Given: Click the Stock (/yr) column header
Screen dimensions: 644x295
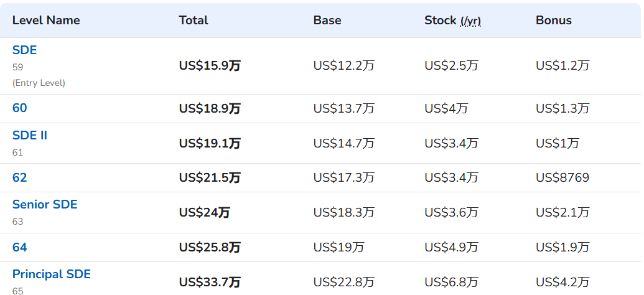Looking at the screenshot, I should pos(452,21).
